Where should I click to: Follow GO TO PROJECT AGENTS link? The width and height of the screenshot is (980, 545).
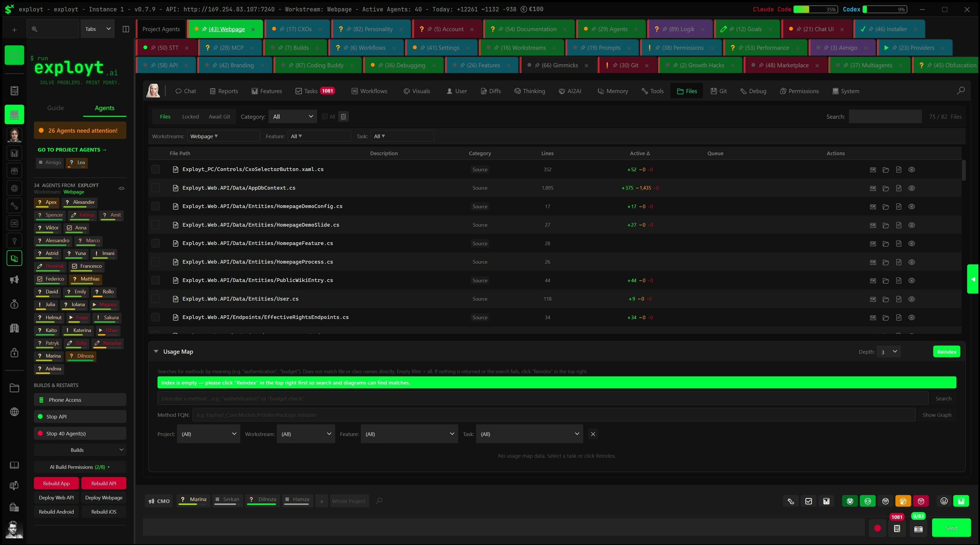pos(72,150)
